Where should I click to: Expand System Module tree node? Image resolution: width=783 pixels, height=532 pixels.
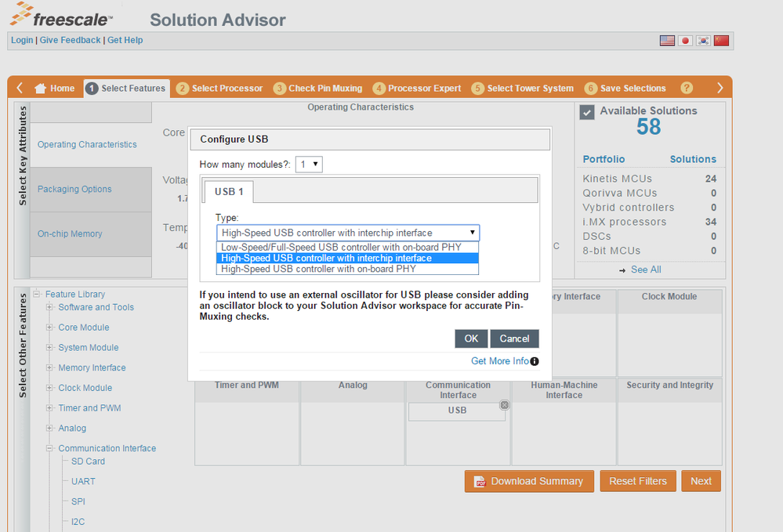coord(49,347)
